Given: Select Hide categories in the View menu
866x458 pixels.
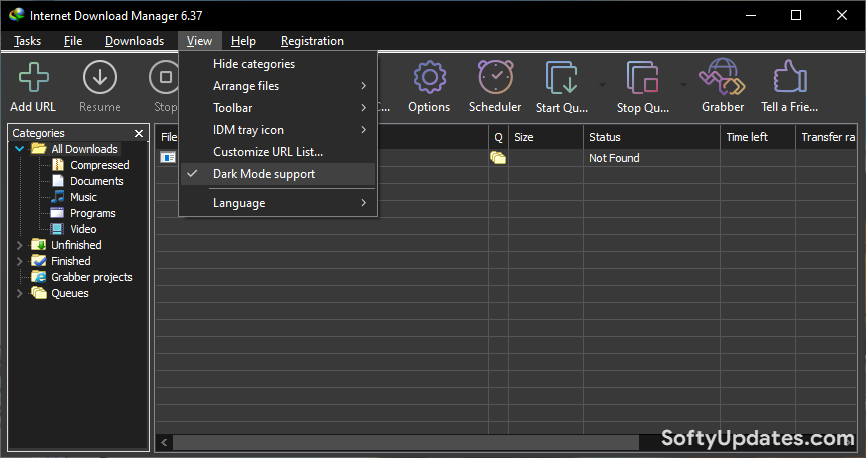Looking at the screenshot, I should [x=254, y=64].
